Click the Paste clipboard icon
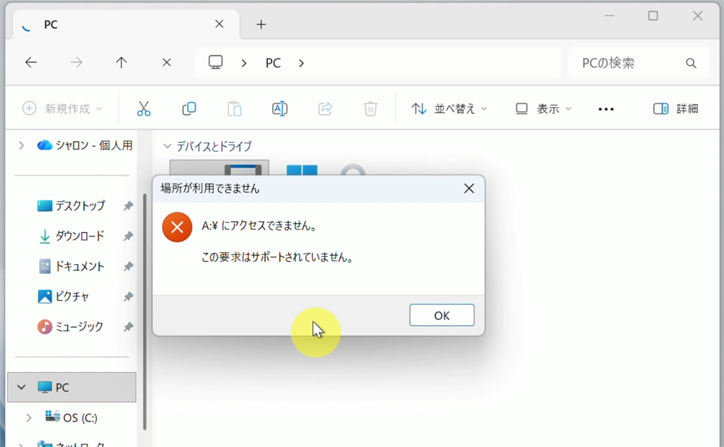The width and height of the screenshot is (724, 447). (x=234, y=109)
